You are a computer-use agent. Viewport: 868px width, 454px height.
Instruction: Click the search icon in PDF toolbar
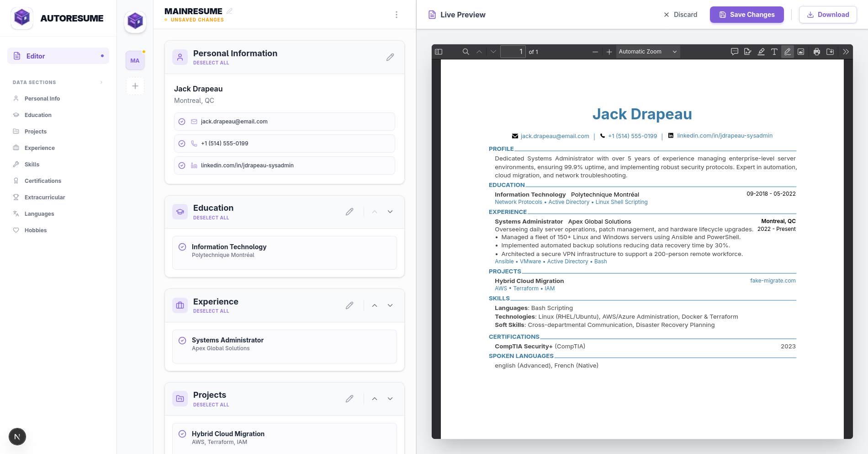click(466, 52)
